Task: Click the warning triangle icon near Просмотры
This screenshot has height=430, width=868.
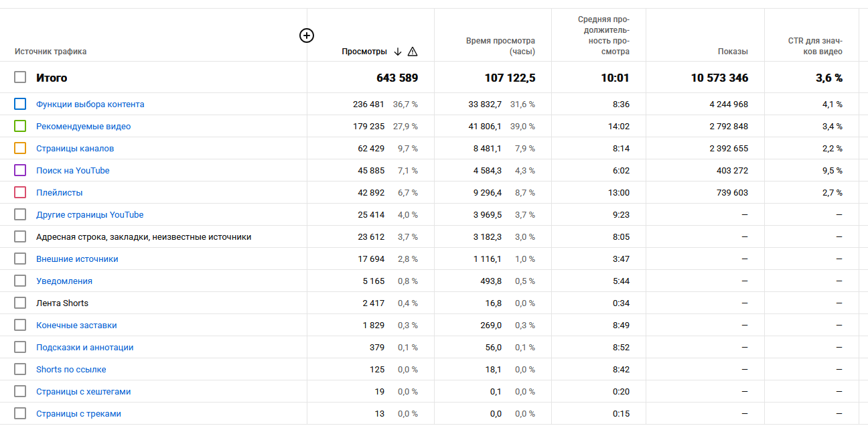Action: click(x=413, y=52)
